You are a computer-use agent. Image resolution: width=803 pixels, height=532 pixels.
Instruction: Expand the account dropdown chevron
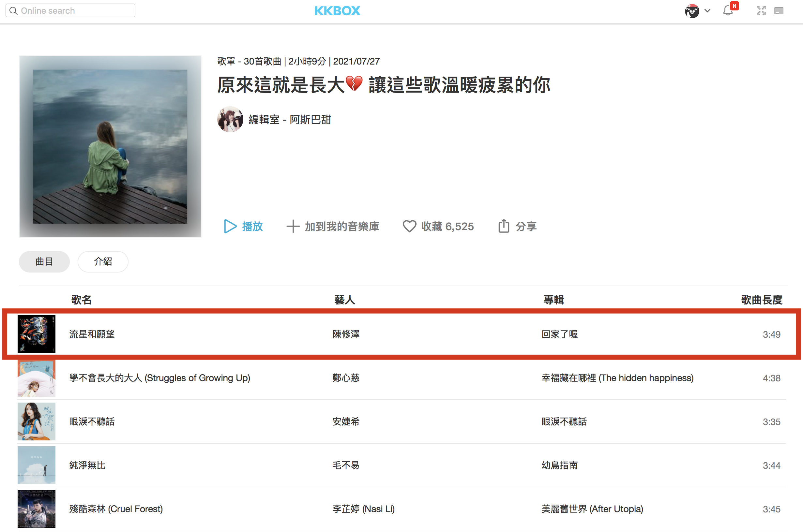[x=707, y=11]
